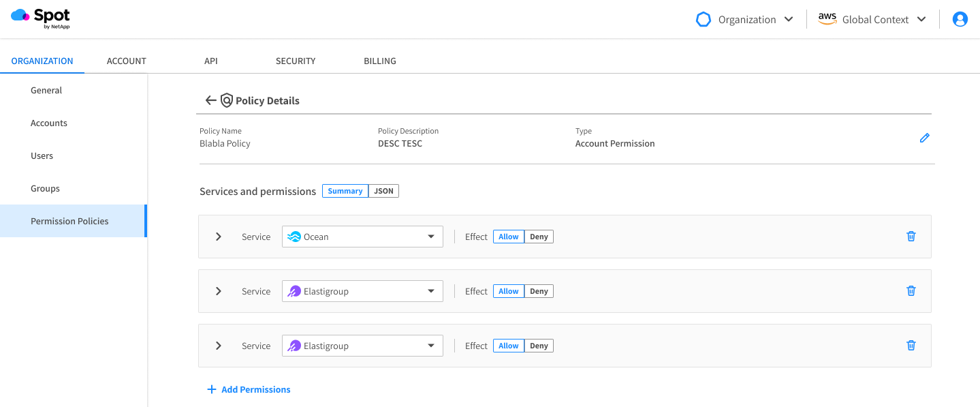
Task: Open the BILLING tab
Action: [380, 61]
